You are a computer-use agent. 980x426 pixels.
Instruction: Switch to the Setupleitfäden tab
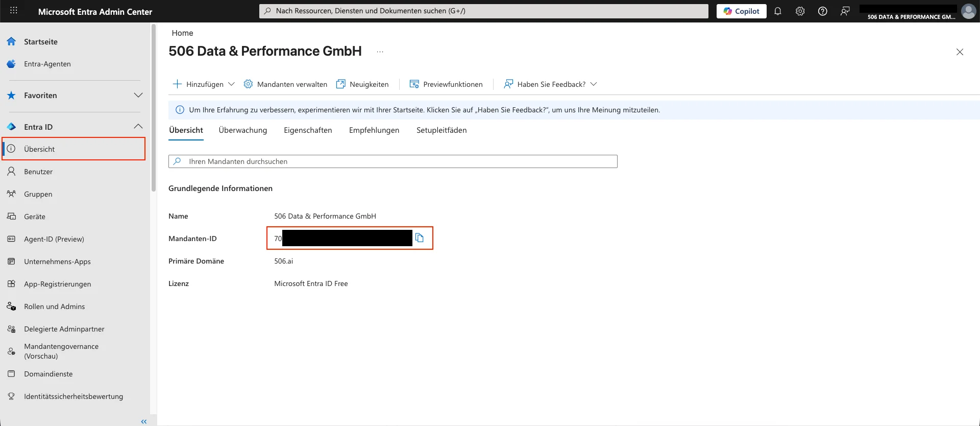pyautogui.click(x=442, y=130)
